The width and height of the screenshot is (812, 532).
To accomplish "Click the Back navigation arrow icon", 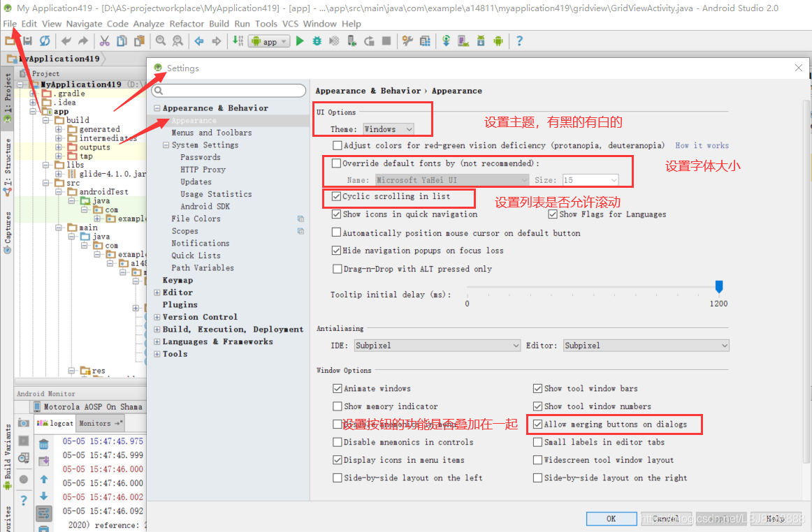I will (199, 41).
